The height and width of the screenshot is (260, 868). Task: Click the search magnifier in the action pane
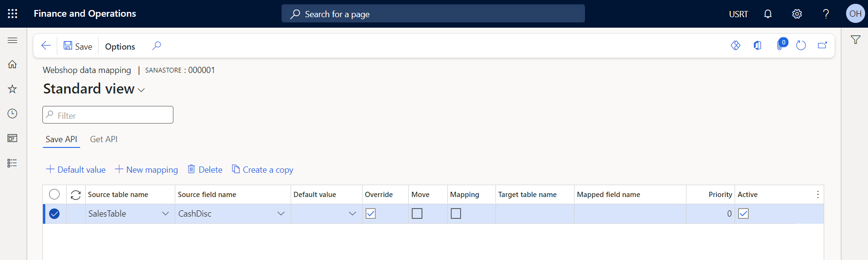point(156,46)
